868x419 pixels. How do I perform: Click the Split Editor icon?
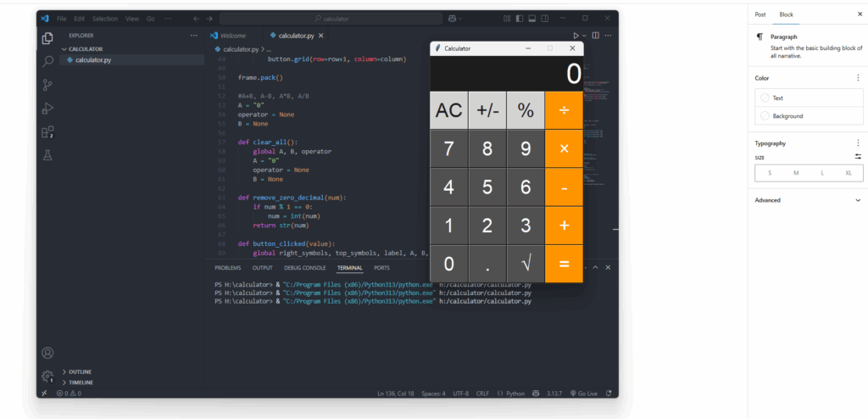pyautogui.click(x=595, y=36)
